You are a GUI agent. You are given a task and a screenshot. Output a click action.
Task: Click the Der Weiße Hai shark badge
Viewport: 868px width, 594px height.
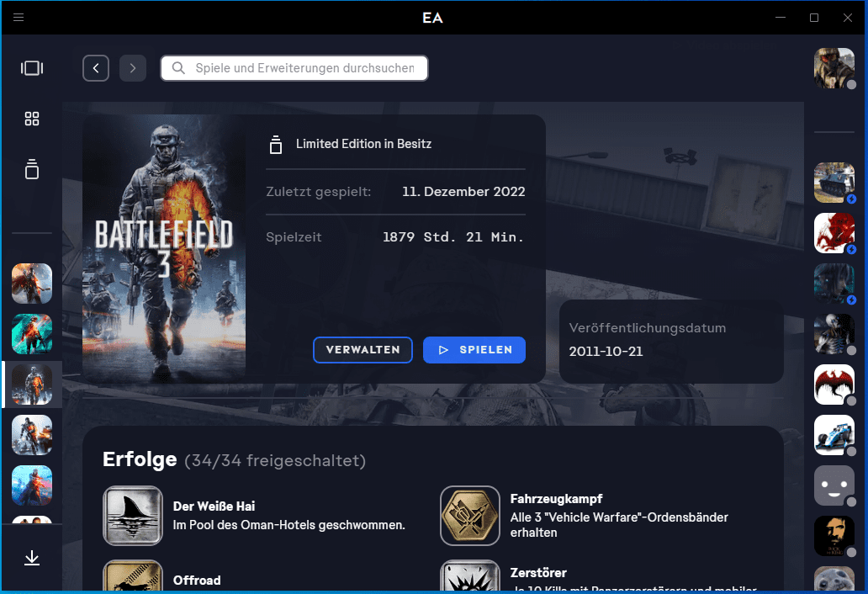click(133, 516)
